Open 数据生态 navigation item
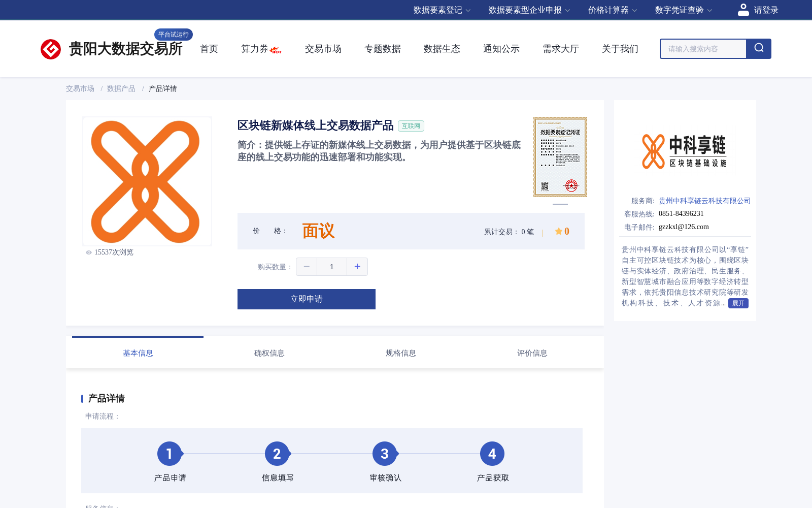The image size is (812, 508). pyautogui.click(x=442, y=49)
